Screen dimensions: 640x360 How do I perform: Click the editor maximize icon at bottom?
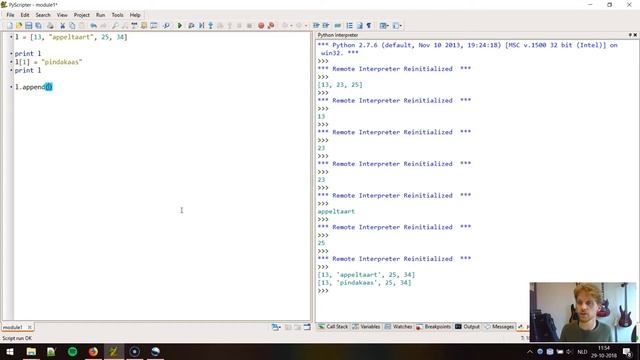click(x=307, y=327)
